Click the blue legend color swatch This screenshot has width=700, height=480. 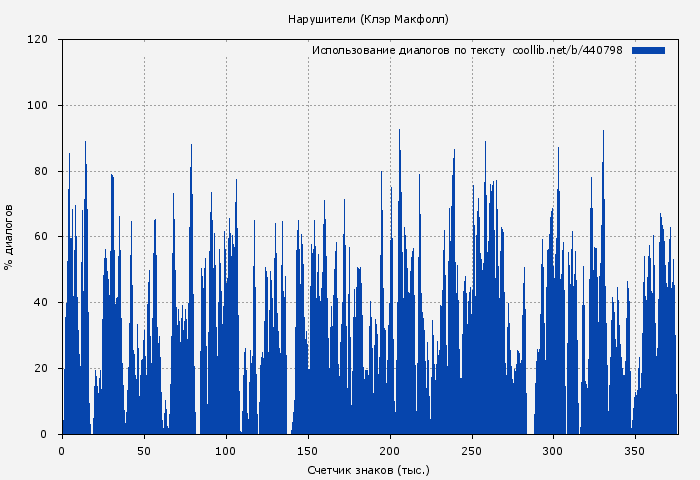coord(648,50)
